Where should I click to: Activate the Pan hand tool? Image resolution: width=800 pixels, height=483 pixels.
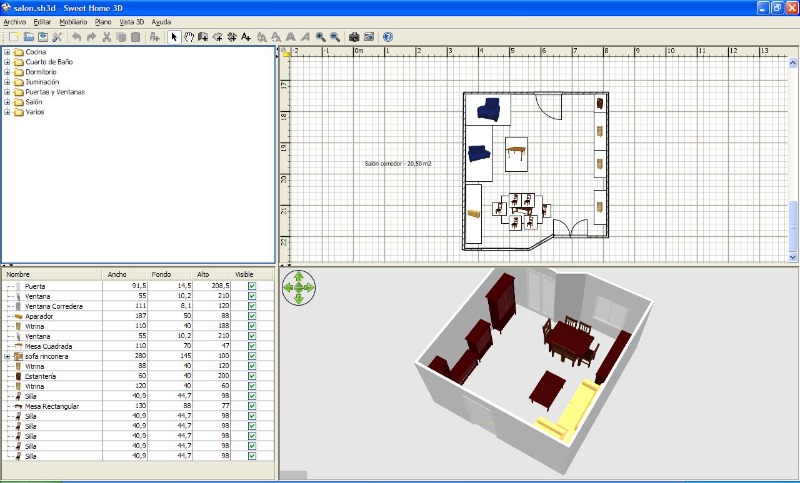(189, 37)
